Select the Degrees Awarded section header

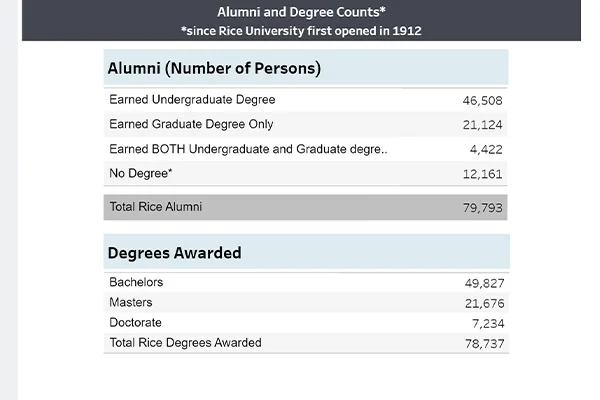[x=175, y=253]
